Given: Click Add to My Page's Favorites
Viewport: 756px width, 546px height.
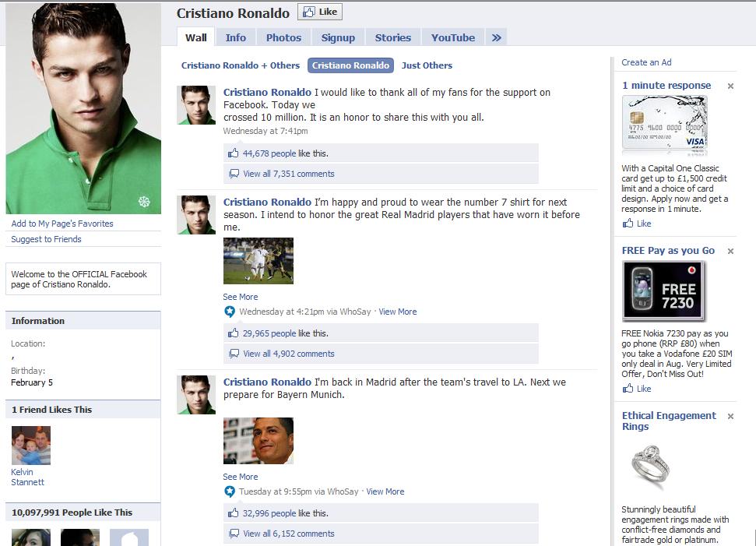Looking at the screenshot, I should click(x=62, y=224).
